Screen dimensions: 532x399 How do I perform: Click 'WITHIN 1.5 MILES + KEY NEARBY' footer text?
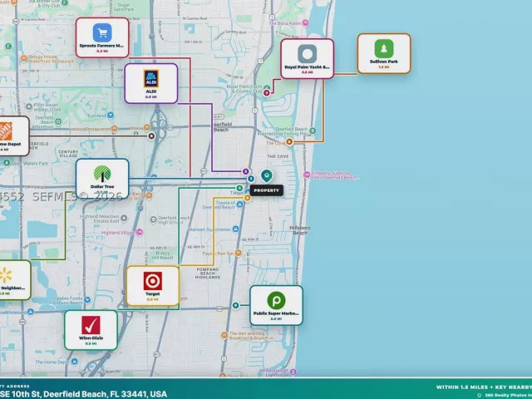point(484,387)
